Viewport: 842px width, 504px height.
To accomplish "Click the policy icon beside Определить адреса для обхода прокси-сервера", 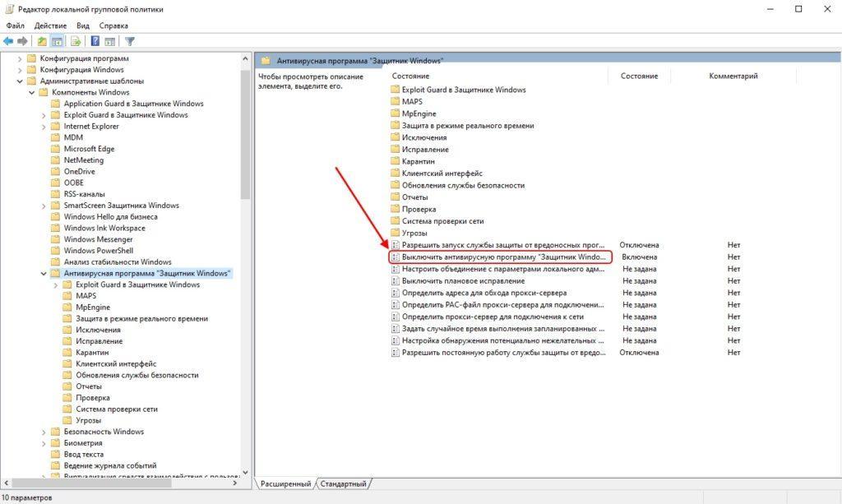I will [x=396, y=293].
